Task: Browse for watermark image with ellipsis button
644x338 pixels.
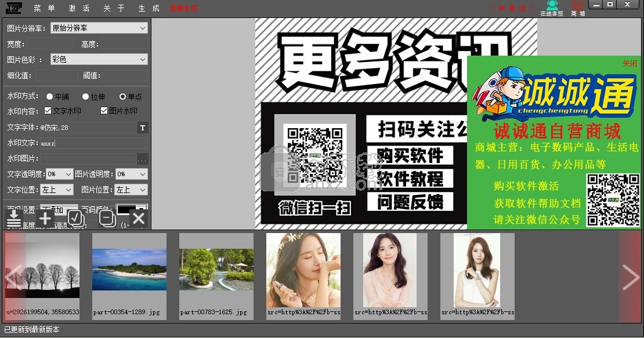Action: pos(142,159)
